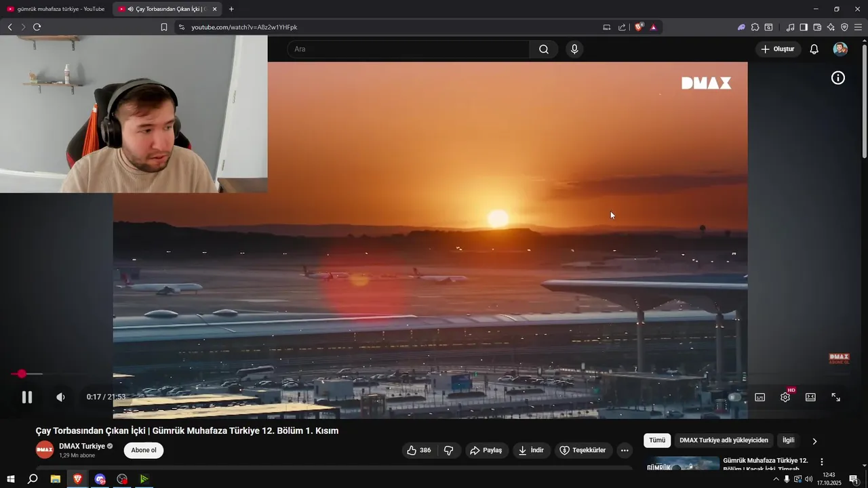The width and height of the screenshot is (868, 488).
Task: Show hidden system tray icons
Action: click(x=776, y=479)
